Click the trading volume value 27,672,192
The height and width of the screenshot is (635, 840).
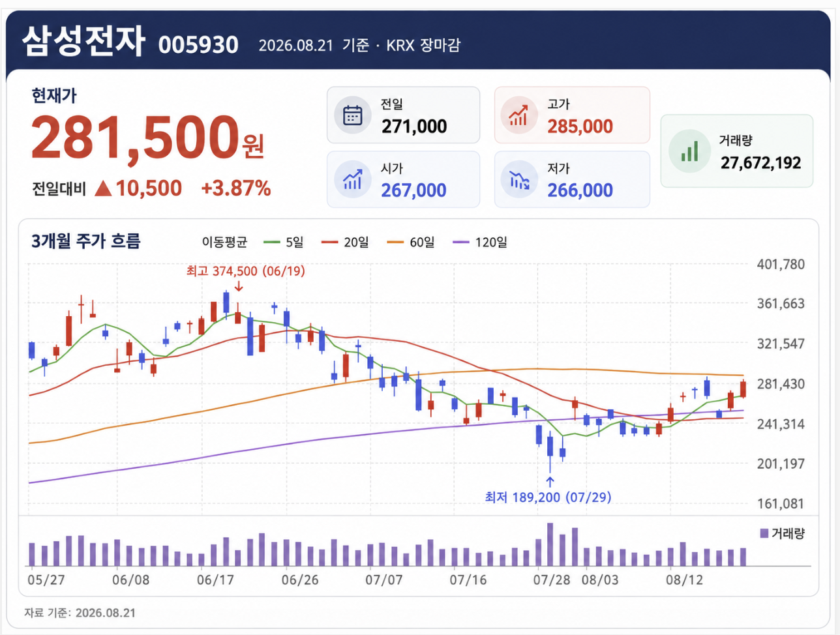tap(760, 163)
